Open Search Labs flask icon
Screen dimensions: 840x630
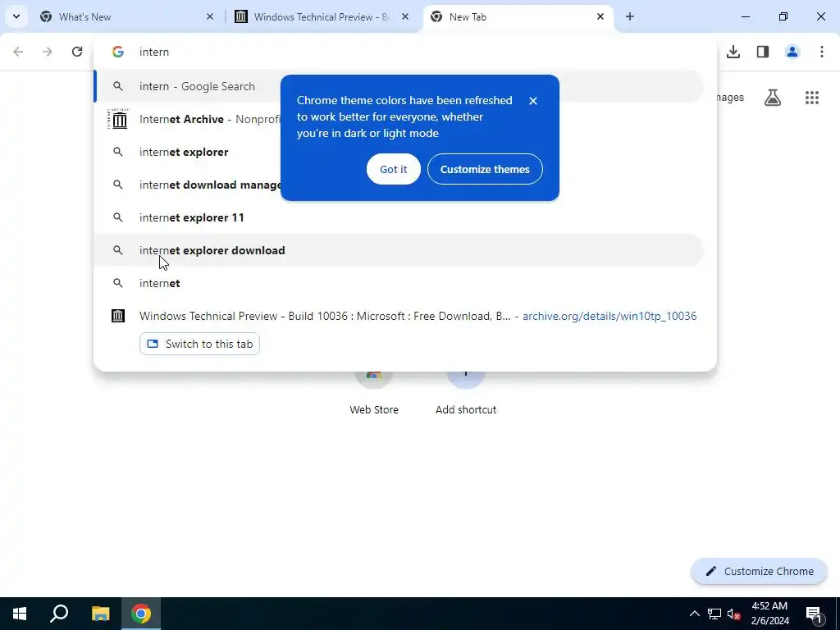pyautogui.click(x=773, y=98)
